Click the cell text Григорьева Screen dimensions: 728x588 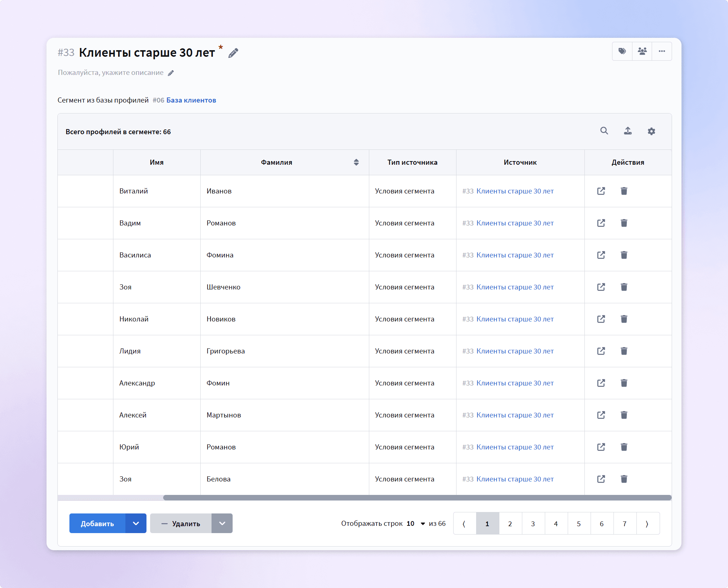coord(226,351)
